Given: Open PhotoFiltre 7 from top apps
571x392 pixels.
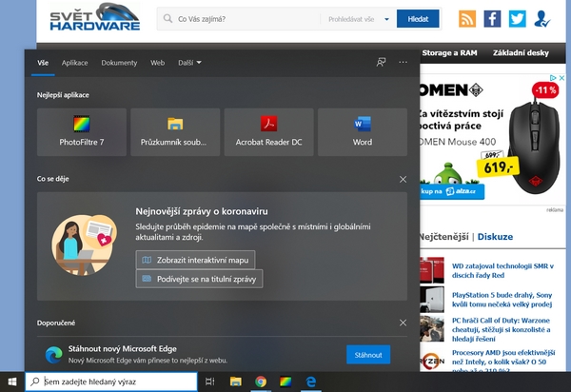Looking at the screenshot, I should click(x=82, y=131).
